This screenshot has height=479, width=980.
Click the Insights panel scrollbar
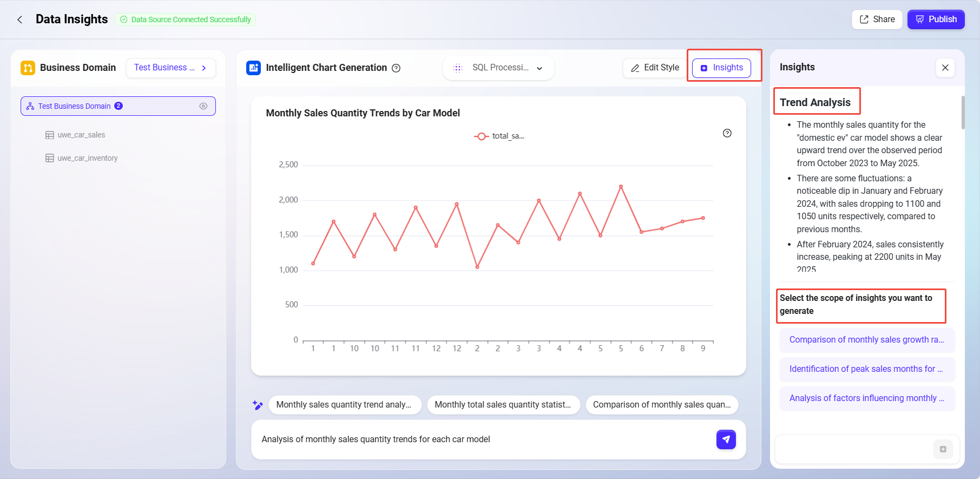click(963, 113)
